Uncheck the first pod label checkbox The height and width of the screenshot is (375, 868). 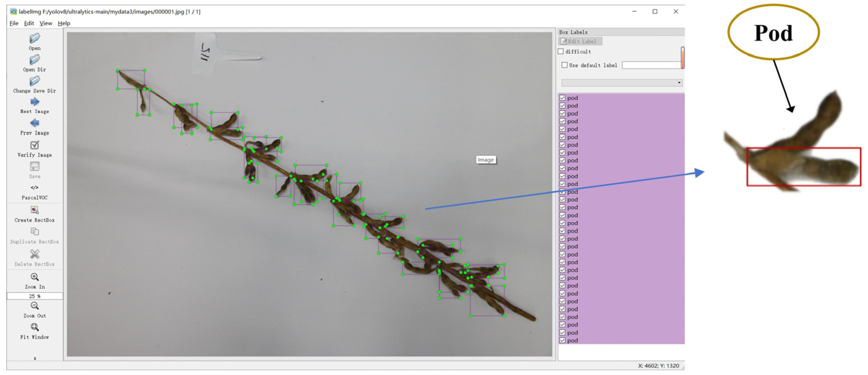tap(562, 98)
